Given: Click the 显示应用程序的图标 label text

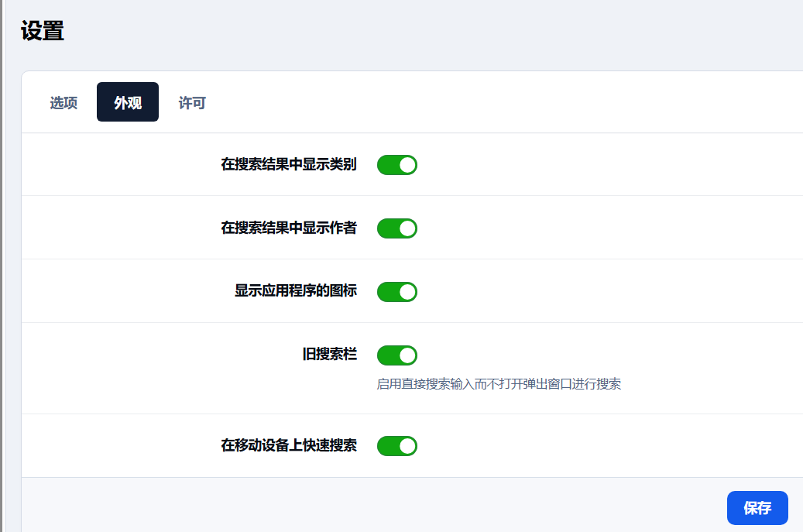Looking at the screenshot, I should pos(295,292).
